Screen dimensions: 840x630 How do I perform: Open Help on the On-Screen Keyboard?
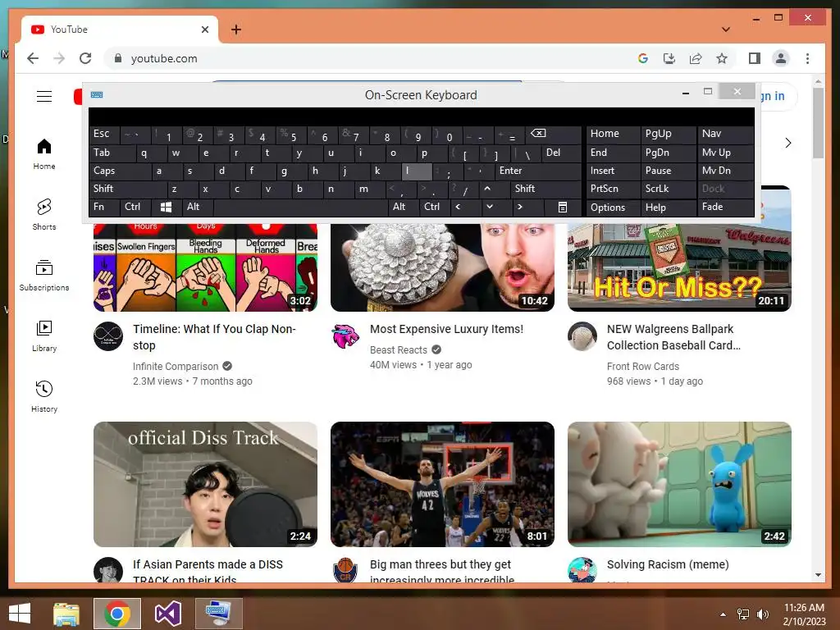pos(668,208)
